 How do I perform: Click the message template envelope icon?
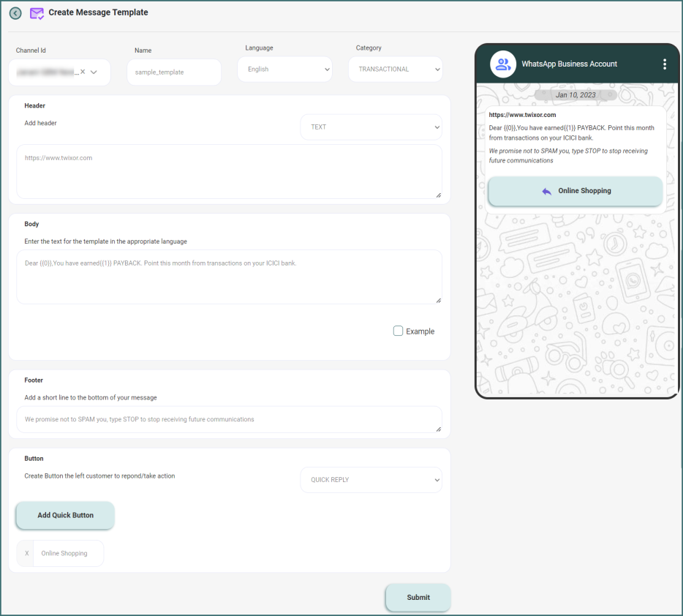click(x=37, y=13)
